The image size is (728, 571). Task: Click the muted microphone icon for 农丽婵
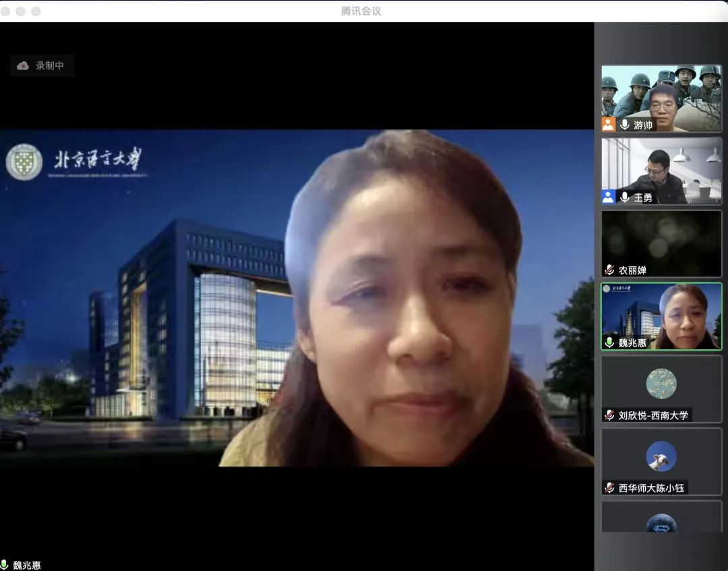click(x=609, y=270)
